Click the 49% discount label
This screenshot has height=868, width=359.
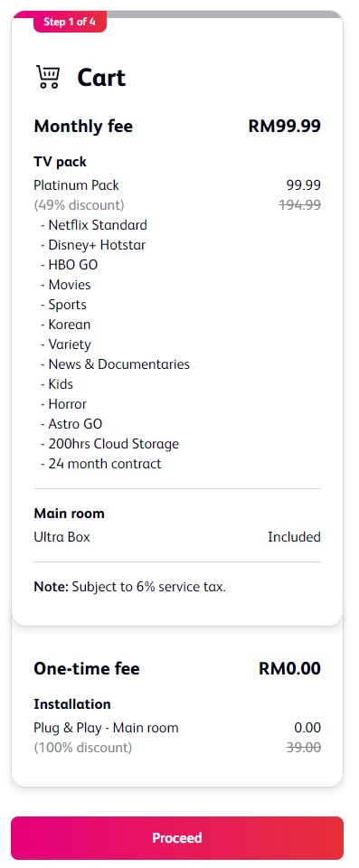click(x=80, y=205)
